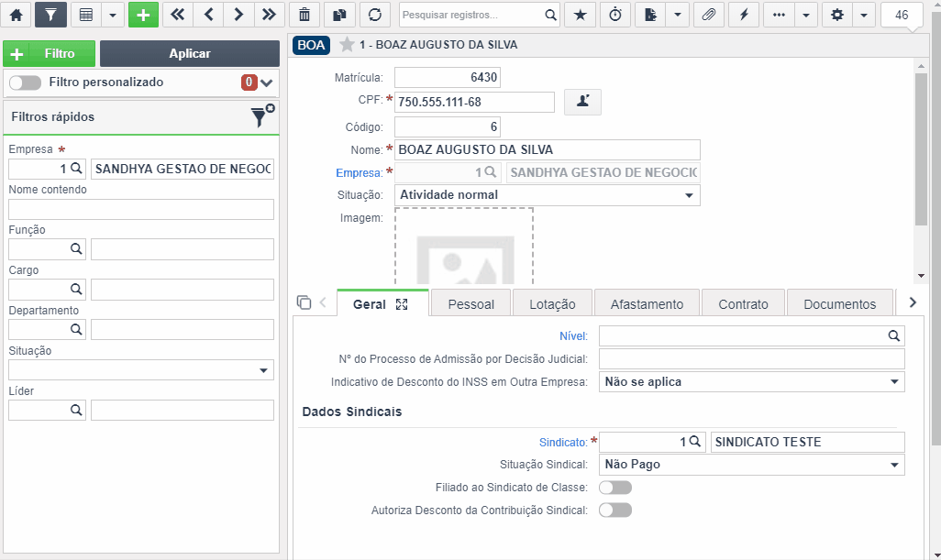
Task: Click the person icon beside CPF
Action: [x=582, y=102]
